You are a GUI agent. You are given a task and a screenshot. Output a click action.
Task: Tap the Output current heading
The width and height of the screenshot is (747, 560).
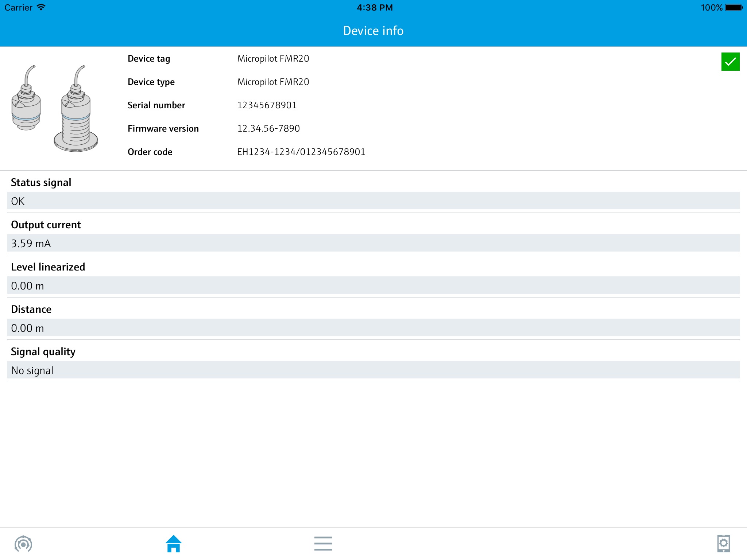coord(46,225)
